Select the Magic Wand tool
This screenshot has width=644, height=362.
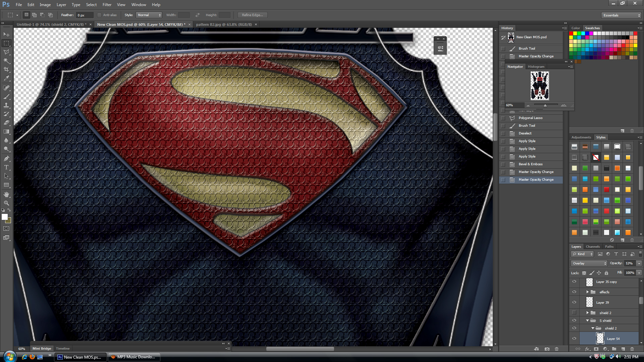[6, 61]
